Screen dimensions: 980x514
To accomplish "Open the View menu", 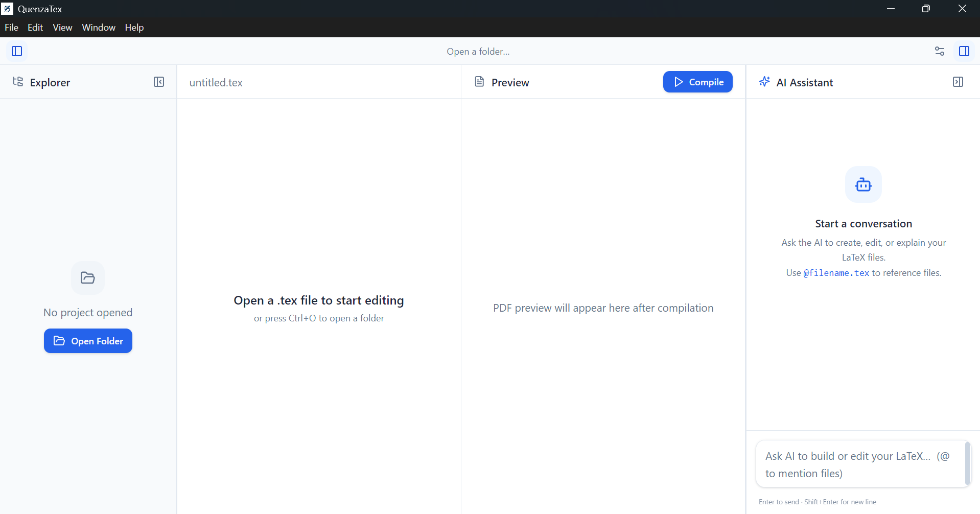I will (62, 28).
